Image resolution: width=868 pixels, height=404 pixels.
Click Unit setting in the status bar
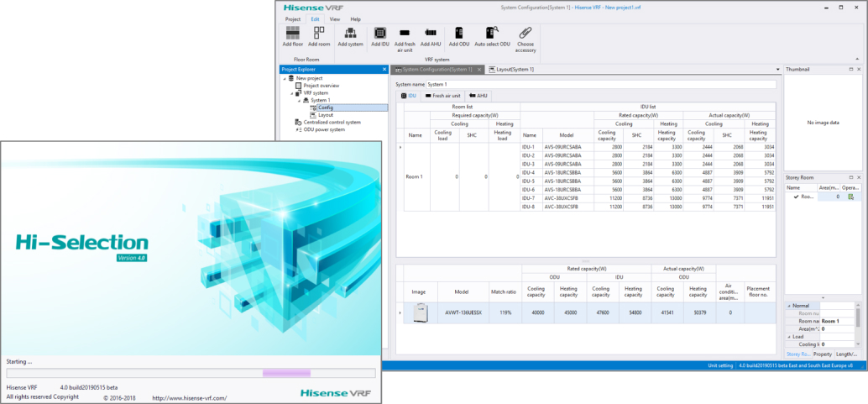point(720,365)
